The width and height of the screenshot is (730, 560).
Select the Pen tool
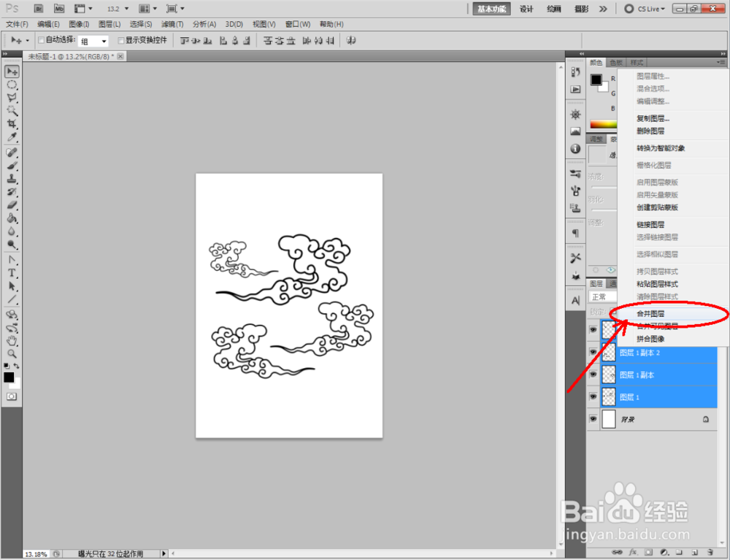click(x=12, y=260)
